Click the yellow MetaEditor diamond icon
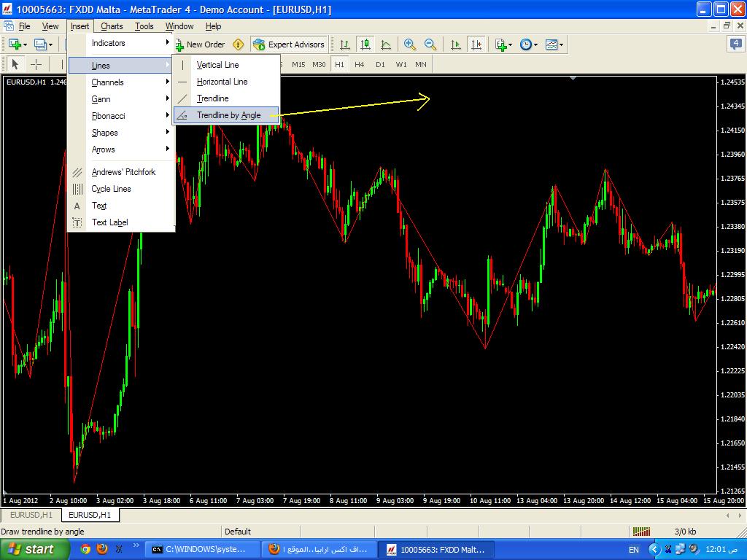This screenshot has width=747, height=560. tap(239, 44)
